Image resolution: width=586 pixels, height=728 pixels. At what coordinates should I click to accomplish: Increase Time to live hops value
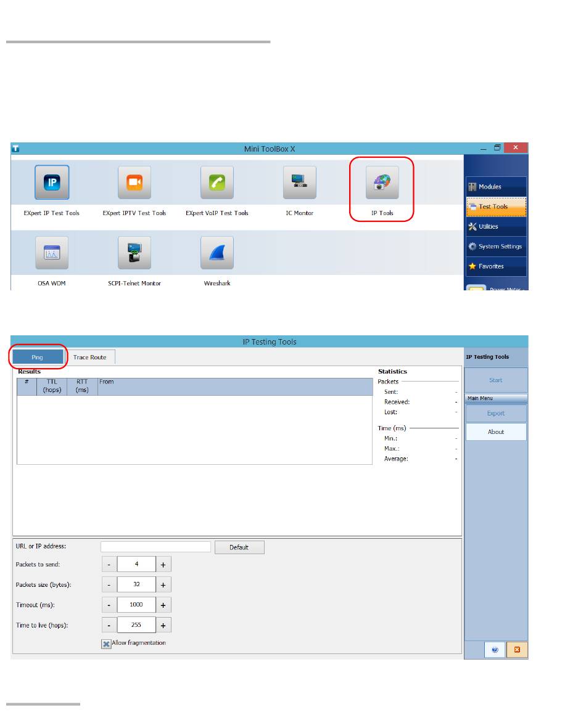tap(163, 625)
